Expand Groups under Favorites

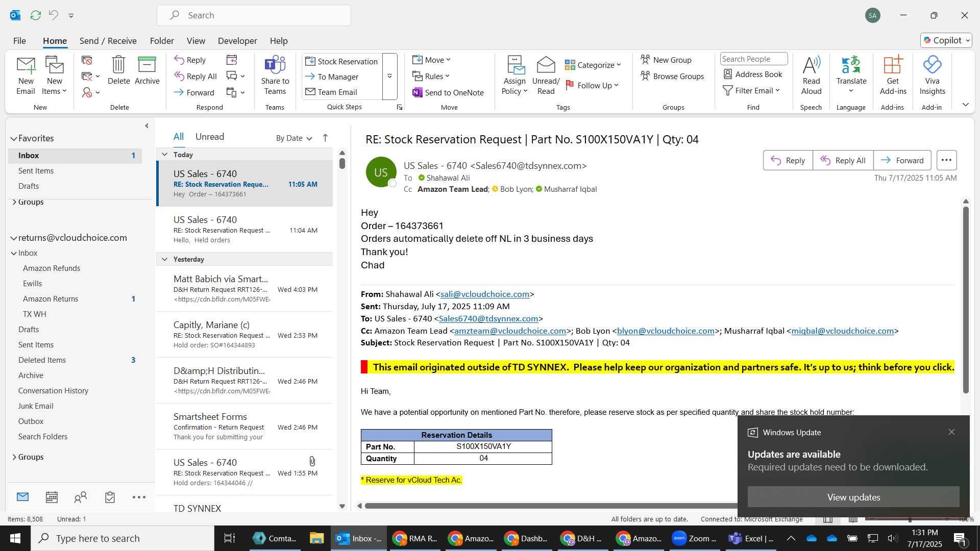[14, 202]
